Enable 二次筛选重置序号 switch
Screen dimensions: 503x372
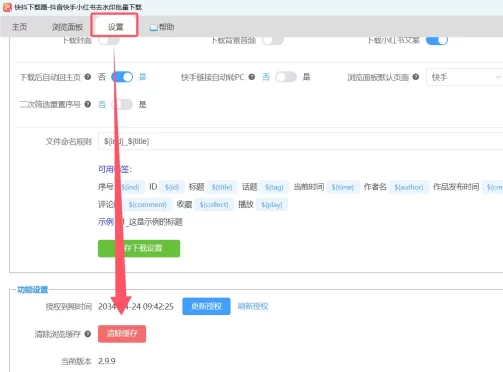(x=122, y=104)
